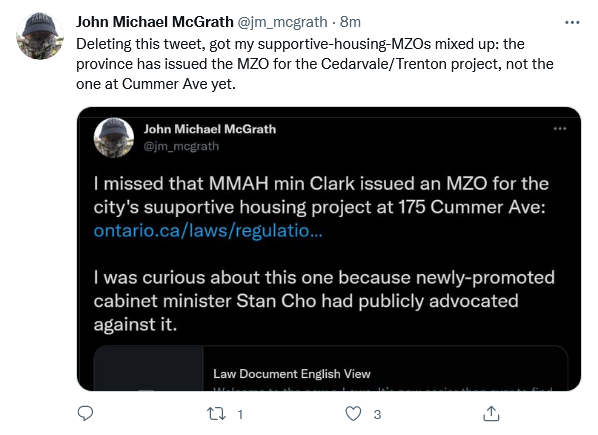View the retweet count of 1

coord(240,414)
